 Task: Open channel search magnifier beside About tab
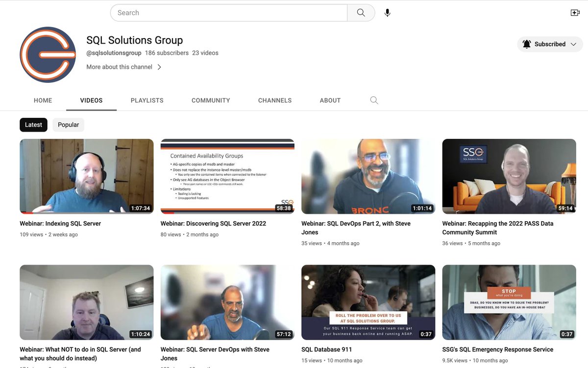374,100
